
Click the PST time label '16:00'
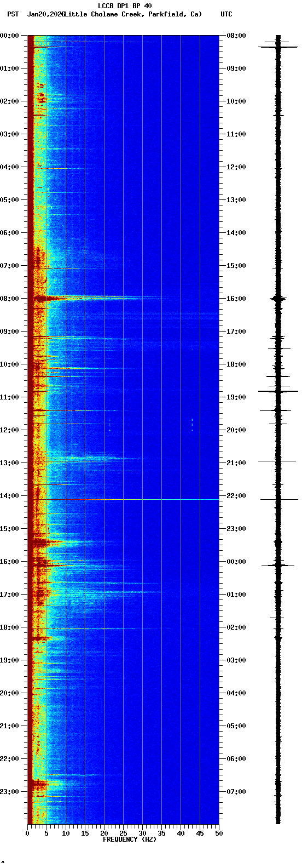point(9,562)
